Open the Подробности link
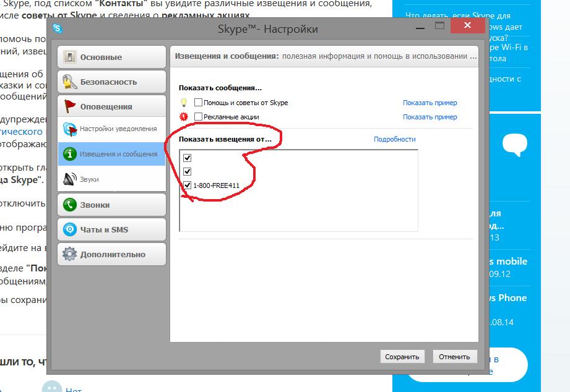Screen dimensions: 570x392 [394, 139]
